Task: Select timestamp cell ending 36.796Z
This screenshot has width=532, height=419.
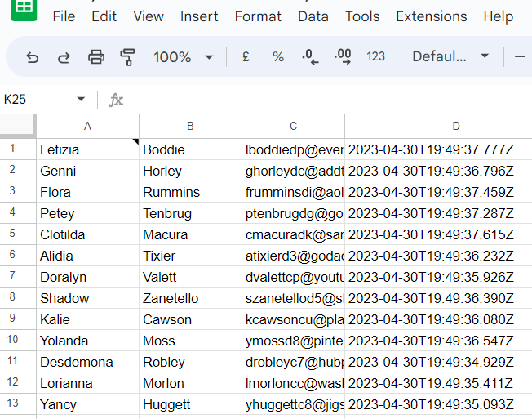Action: point(438,171)
